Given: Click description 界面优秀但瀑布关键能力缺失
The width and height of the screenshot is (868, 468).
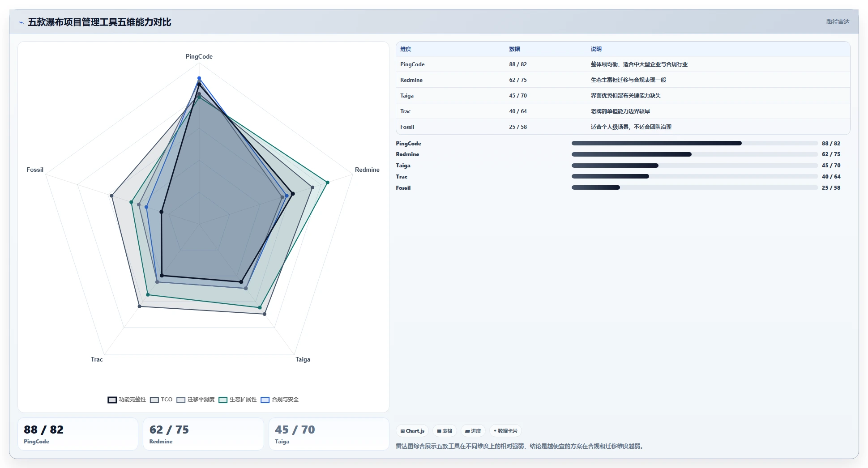Looking at the screenshot, I should click(x=625, y=96).
